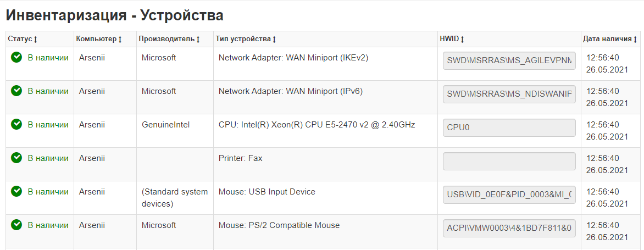Sort devices by Компьютер column header

click(x=99, y=39)
